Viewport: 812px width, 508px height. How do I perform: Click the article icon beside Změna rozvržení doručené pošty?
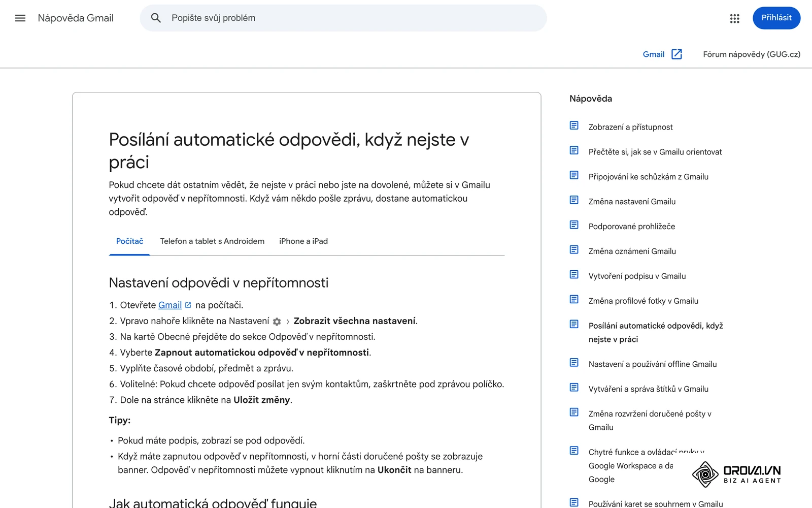tap(574, 412)
